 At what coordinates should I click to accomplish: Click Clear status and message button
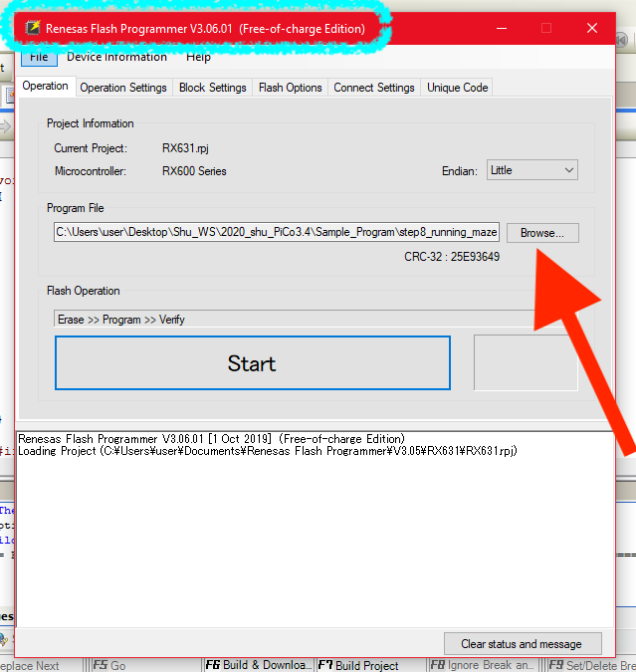click(x=523, y=644)
